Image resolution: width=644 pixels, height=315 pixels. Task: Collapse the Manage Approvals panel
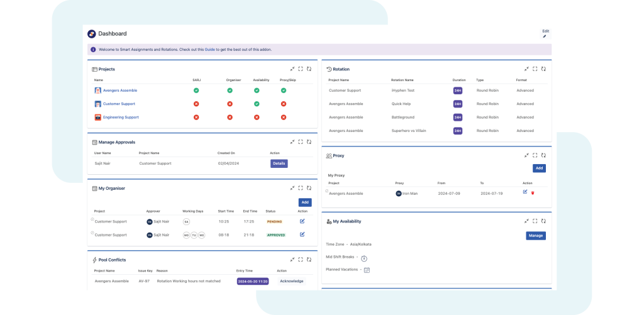(x=292, y=142)
